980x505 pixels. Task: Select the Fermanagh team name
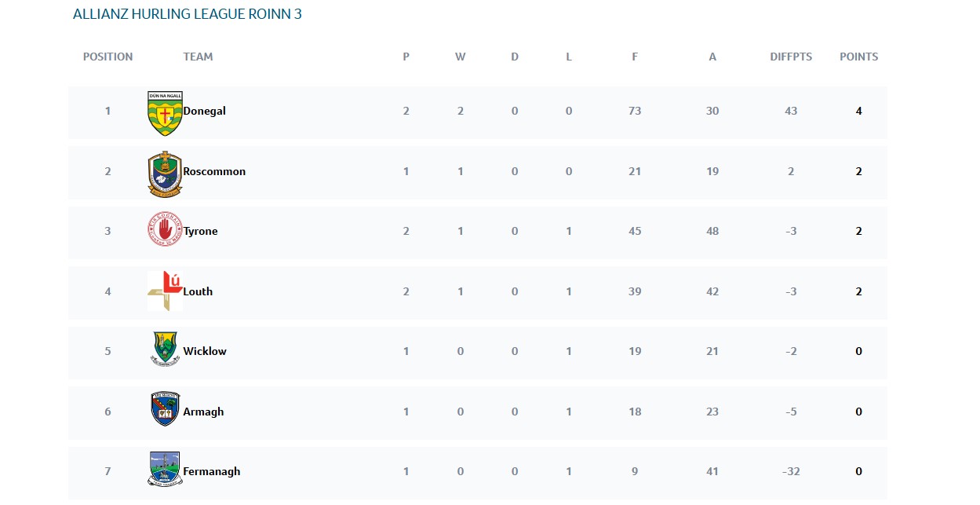point(212,472)
